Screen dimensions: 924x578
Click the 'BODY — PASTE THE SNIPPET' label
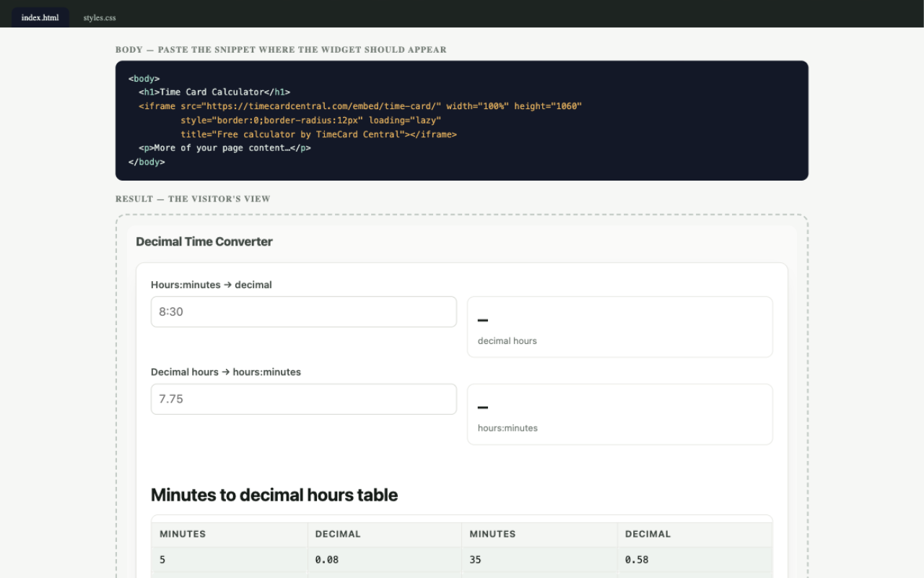coord(281,50)
